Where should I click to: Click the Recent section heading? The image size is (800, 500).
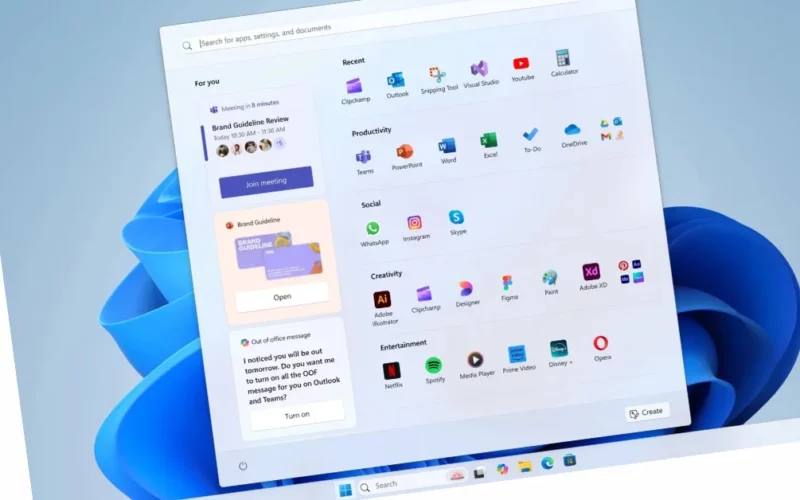click(353, 62)
